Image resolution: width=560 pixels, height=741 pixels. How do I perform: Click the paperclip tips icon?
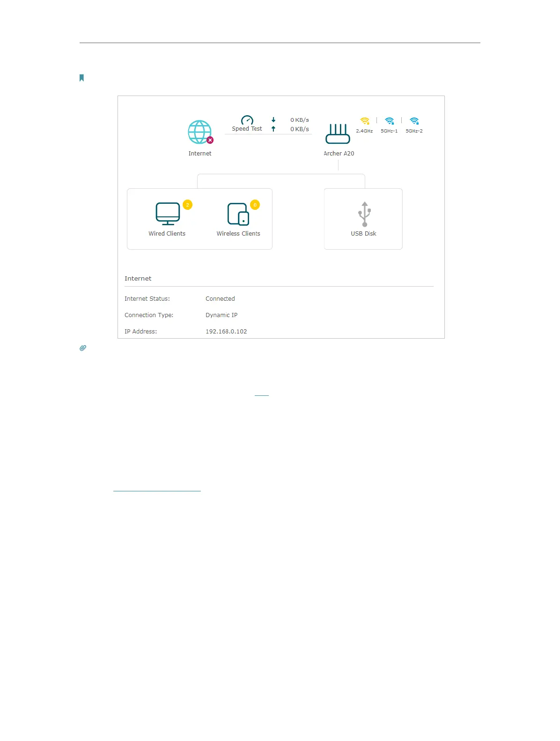(x=83, y=348)
